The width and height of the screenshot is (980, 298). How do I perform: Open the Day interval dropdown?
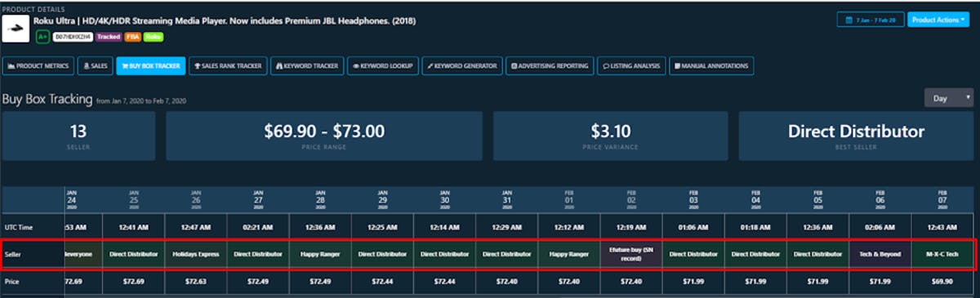948,98
